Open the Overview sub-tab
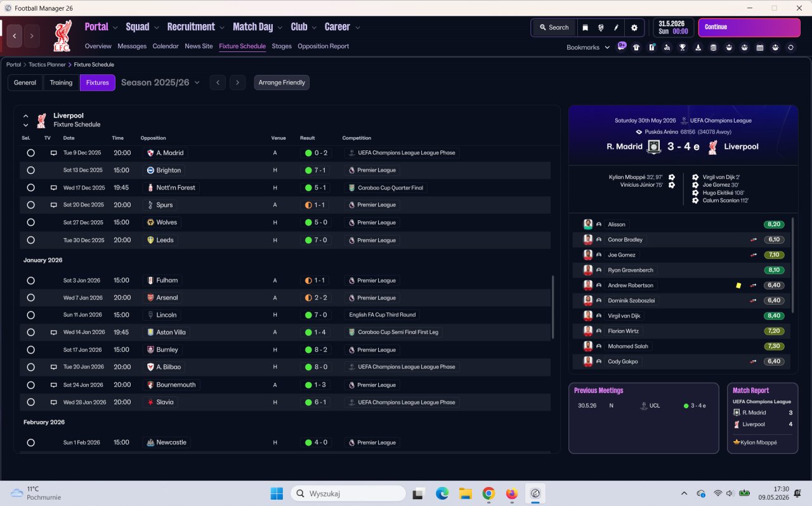812x506 pixels. tap(98, 46)
